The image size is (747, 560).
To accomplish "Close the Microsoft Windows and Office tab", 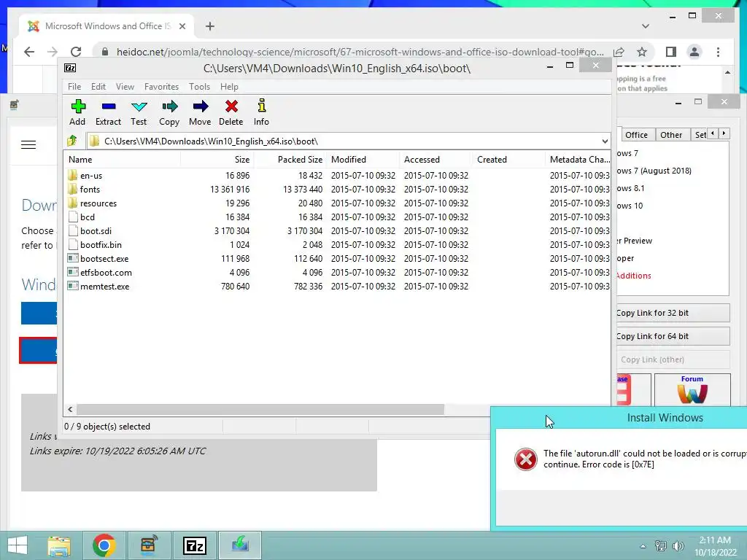I will 182,26.
